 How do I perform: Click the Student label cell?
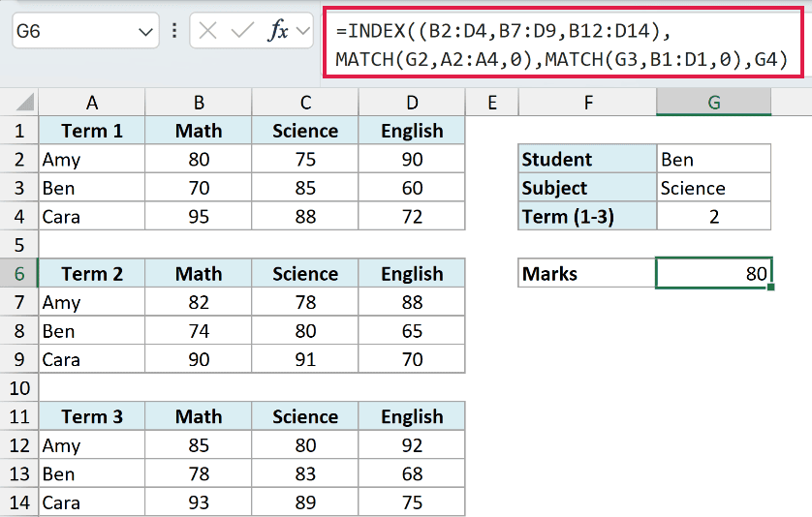click(587, 159)
